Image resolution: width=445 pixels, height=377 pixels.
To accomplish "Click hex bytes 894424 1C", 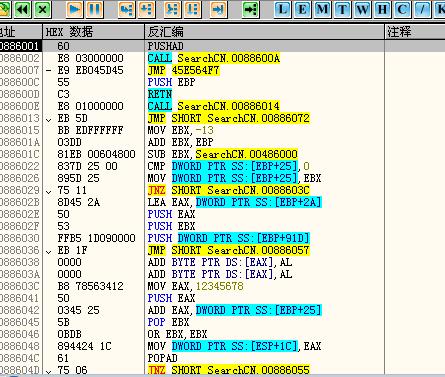I will click(x=84, y=346).
